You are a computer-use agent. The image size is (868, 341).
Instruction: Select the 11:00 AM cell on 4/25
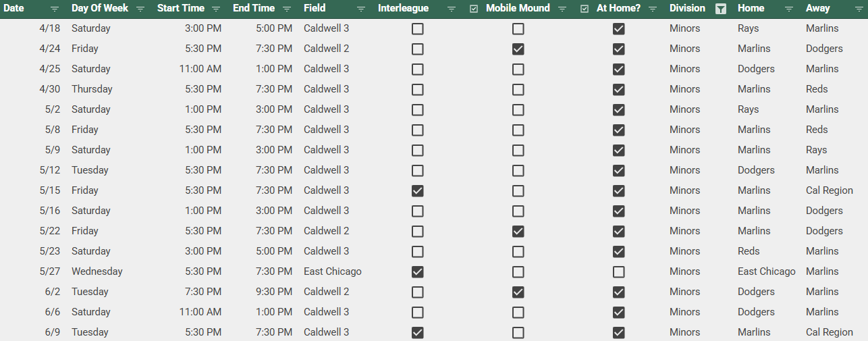pyautogui.click(x=200, y=69)
